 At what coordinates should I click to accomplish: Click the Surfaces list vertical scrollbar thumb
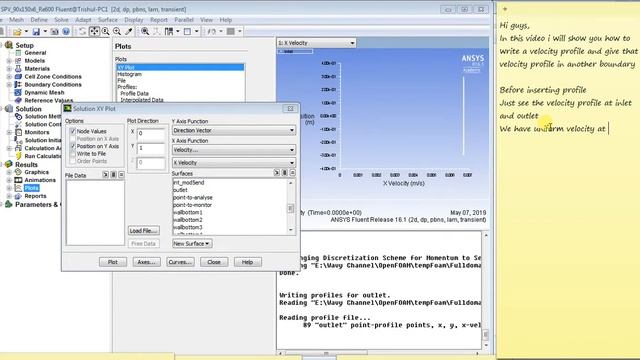pos(291,209)
